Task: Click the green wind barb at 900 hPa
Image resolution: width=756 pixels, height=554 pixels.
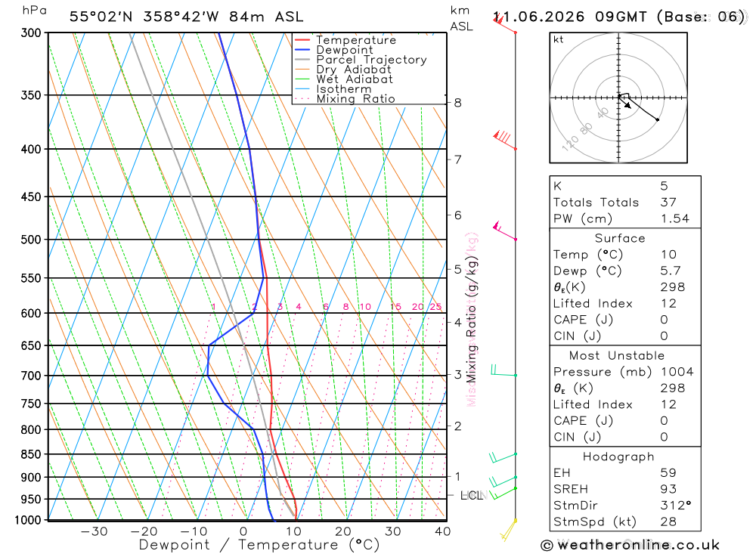Action: tap(503, 481)
